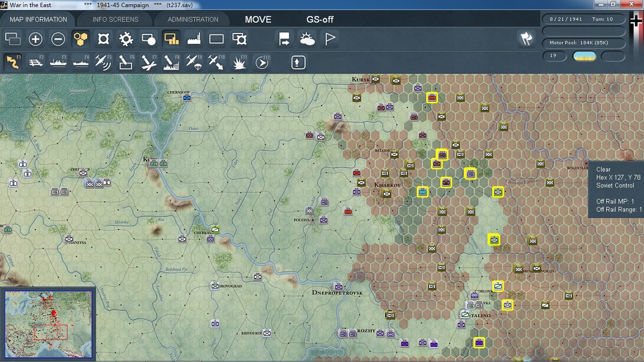Click the minimap's red viewport area
The width and height of the screenshot is (644, 362).
click(x=50, y=332)
